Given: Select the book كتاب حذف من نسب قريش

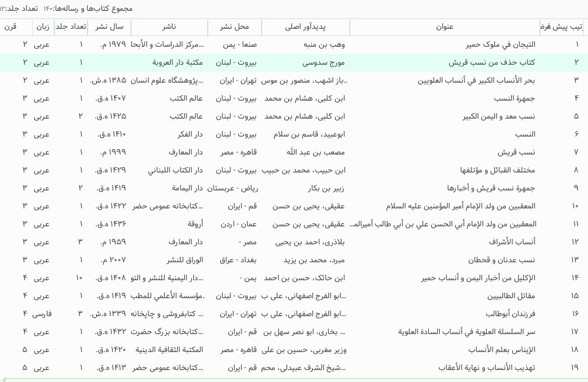Looking at the screenshot, I should click(294, 62).
